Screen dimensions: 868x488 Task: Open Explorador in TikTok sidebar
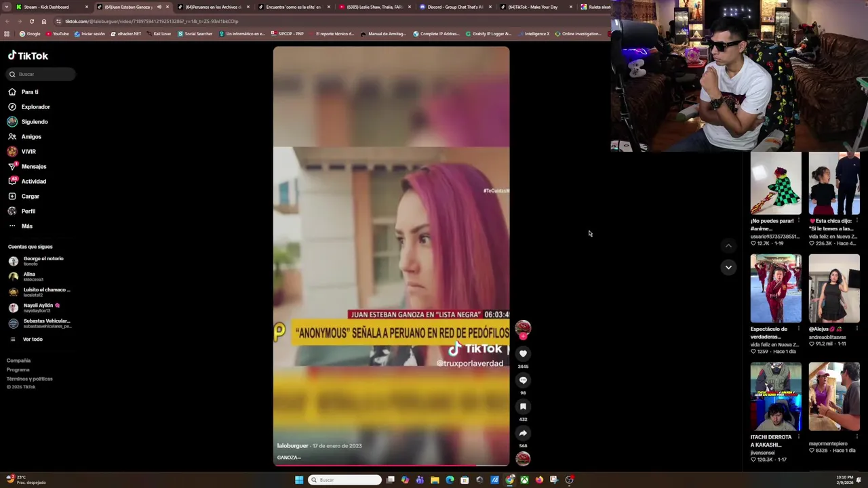(28, 107)
